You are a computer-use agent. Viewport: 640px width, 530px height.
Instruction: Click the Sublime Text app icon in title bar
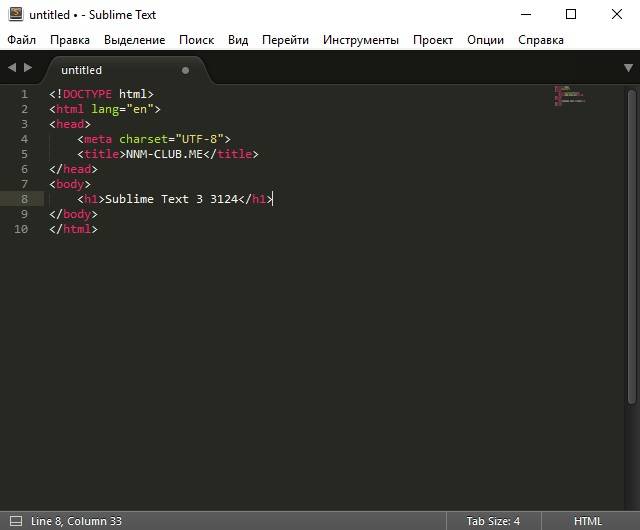[16, 14]
